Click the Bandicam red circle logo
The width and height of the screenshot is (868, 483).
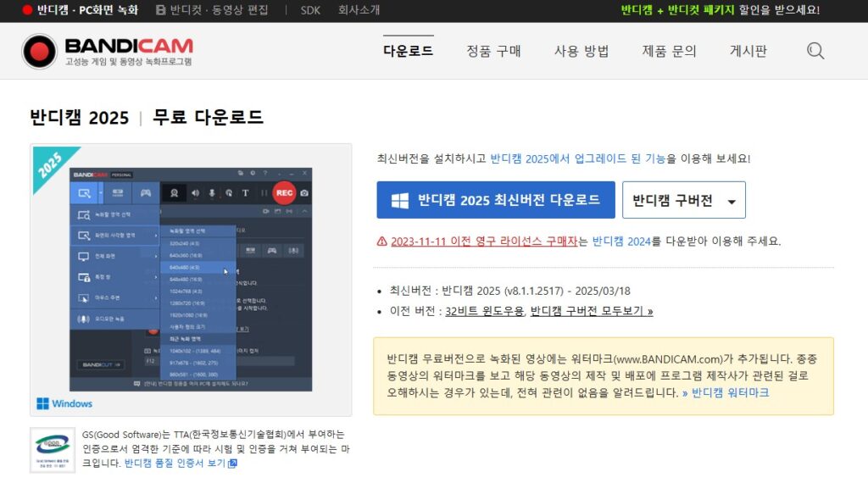point(39,52)
